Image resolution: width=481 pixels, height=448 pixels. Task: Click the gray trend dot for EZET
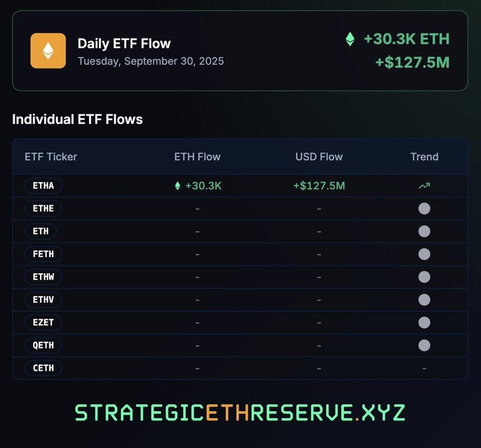pos(424,323)
